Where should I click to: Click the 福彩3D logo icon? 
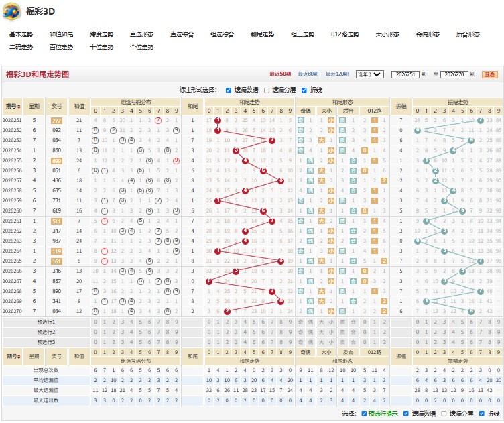(12, 12)
